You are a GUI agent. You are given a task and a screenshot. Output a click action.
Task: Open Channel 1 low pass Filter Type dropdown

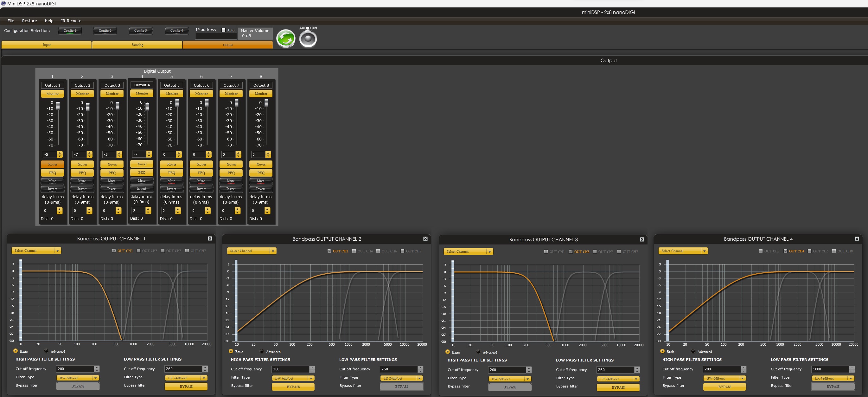click(x=186, y=378)
